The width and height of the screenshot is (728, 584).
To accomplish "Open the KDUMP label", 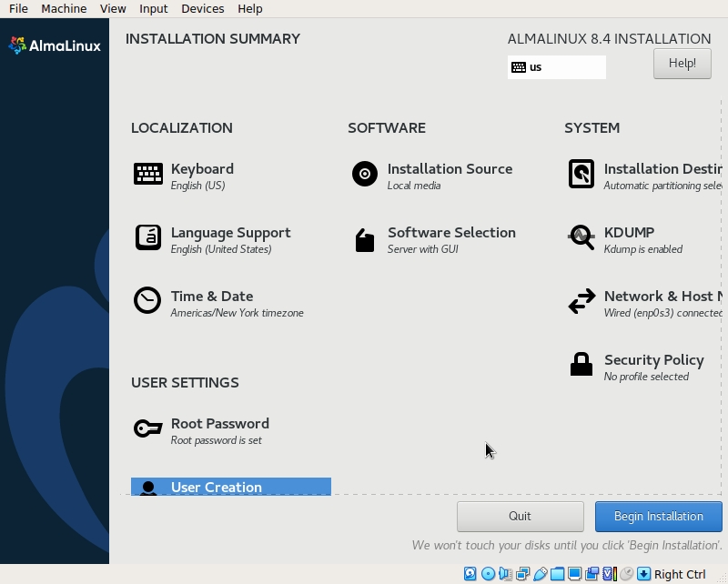I will click(629, 233).
